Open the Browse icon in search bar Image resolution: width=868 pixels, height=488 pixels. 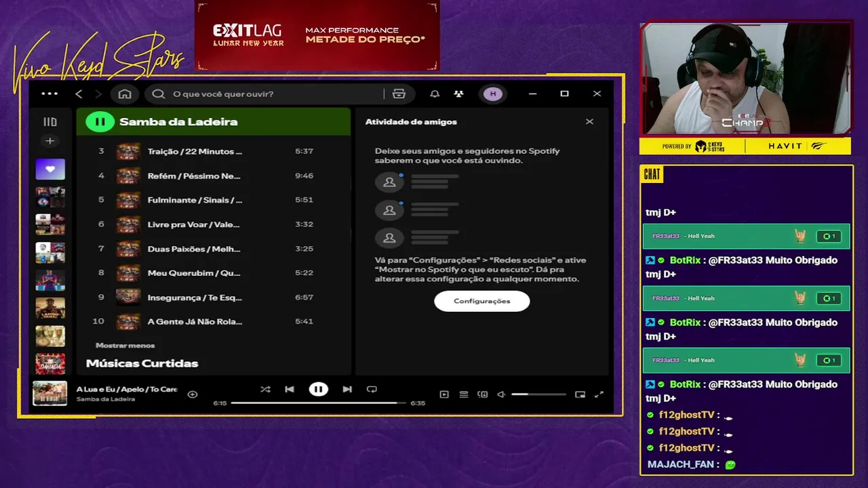tap(399, 94)
